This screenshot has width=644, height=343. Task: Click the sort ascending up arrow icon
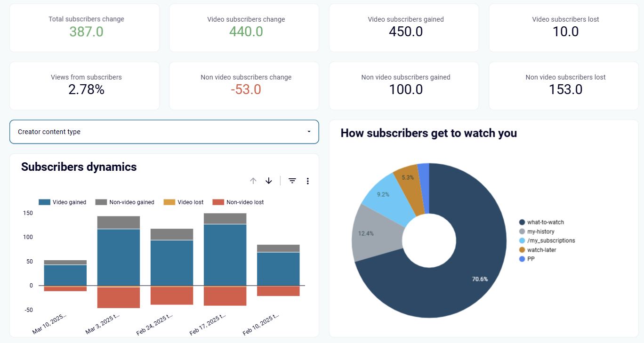tap(253, 181)
